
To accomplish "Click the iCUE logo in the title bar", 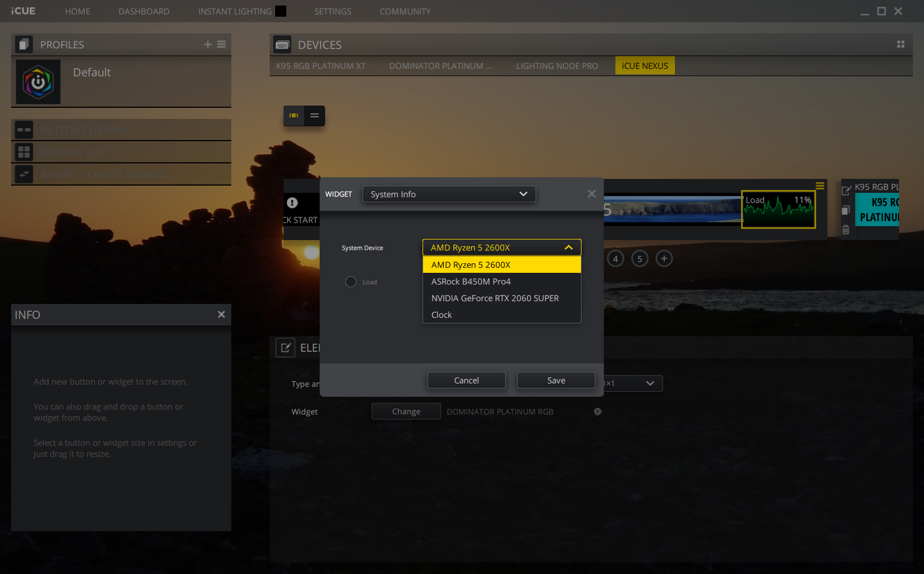I will (23, 11).
